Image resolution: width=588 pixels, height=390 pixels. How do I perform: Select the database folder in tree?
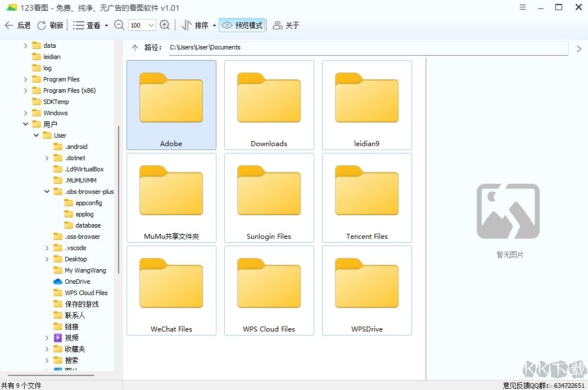[x=83, y=225]
